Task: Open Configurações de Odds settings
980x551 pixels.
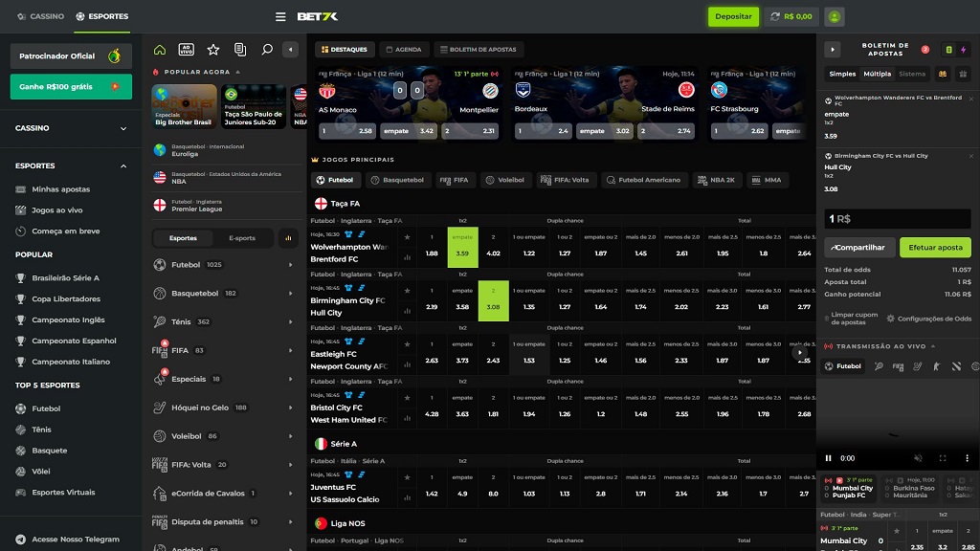Action: tap(930, 320)
